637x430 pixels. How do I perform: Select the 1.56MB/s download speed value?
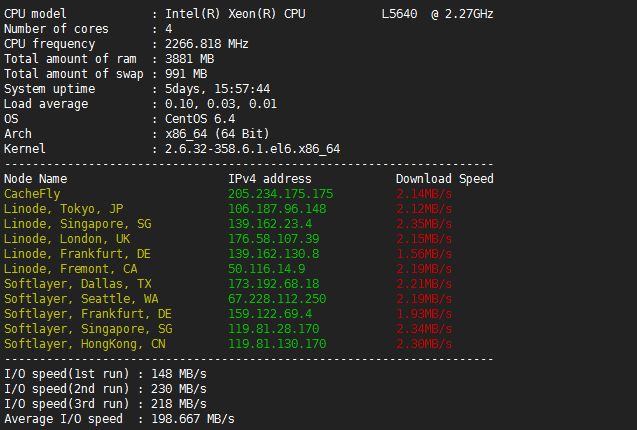click(x=424, y=254)
